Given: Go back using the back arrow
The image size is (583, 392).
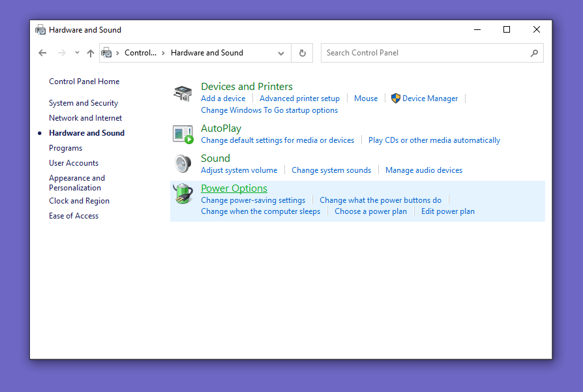Looking at the screenshot, I should click(x=42, y=53).
